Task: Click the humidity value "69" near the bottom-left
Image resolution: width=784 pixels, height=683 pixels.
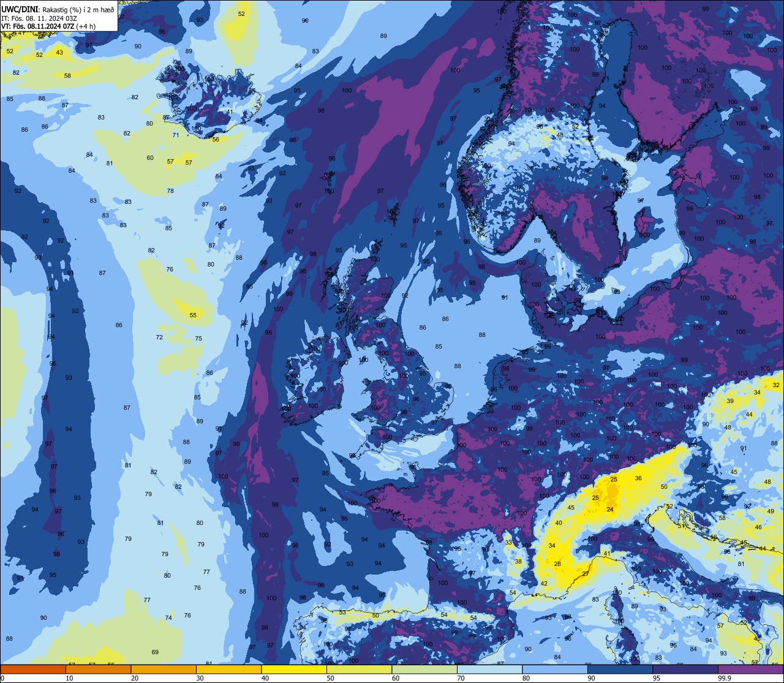Action: 155,652
